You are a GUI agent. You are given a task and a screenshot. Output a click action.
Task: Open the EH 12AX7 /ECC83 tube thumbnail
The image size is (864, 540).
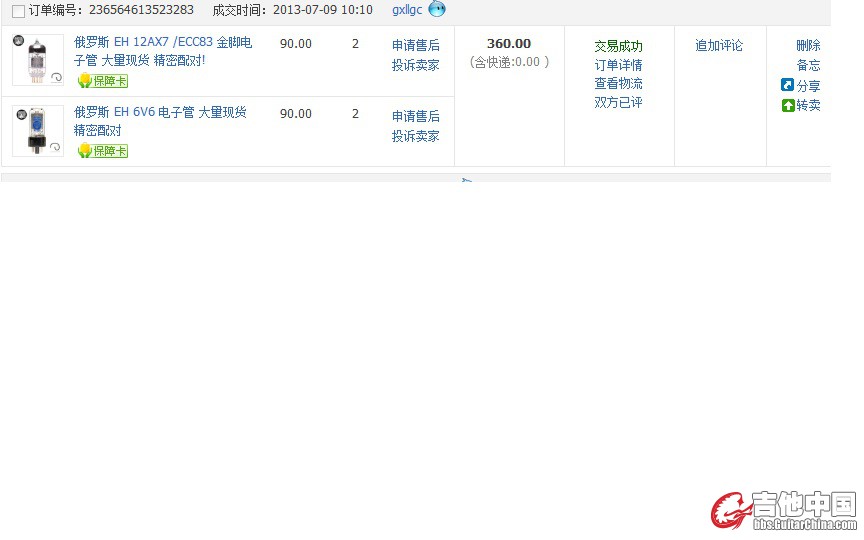37,59
